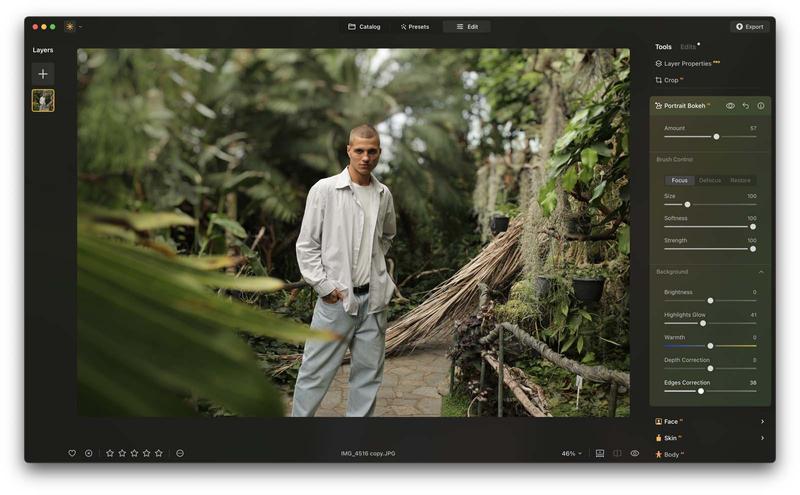
Task: Click the Layers panel heading
Action: (x=43, y=50)
